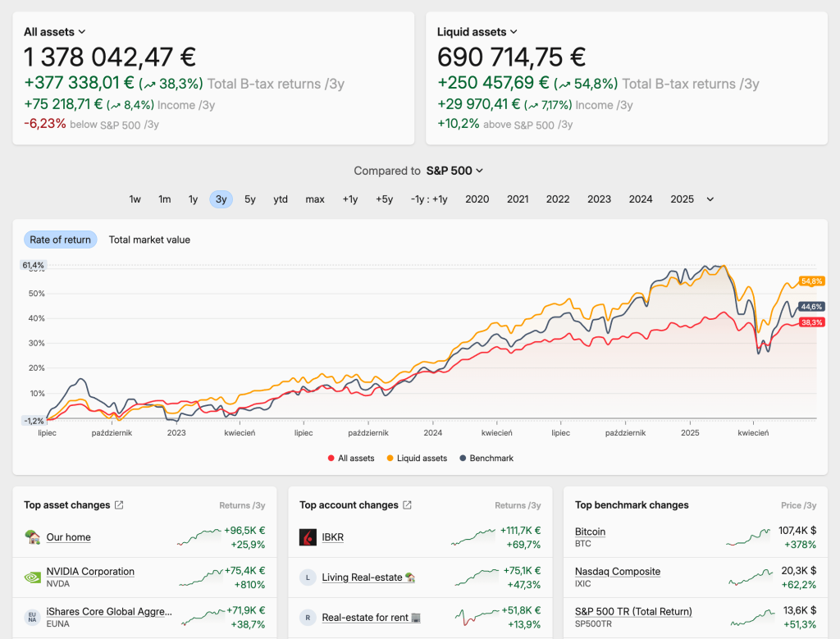This screenshot has height=639, width=840.
Task: Open the S&P 500 TR (Total Return) link
Action: tap(633, 612)
